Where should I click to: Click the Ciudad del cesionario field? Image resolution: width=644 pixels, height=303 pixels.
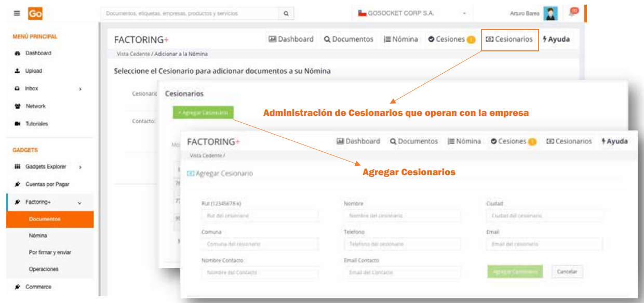[544, 215]
